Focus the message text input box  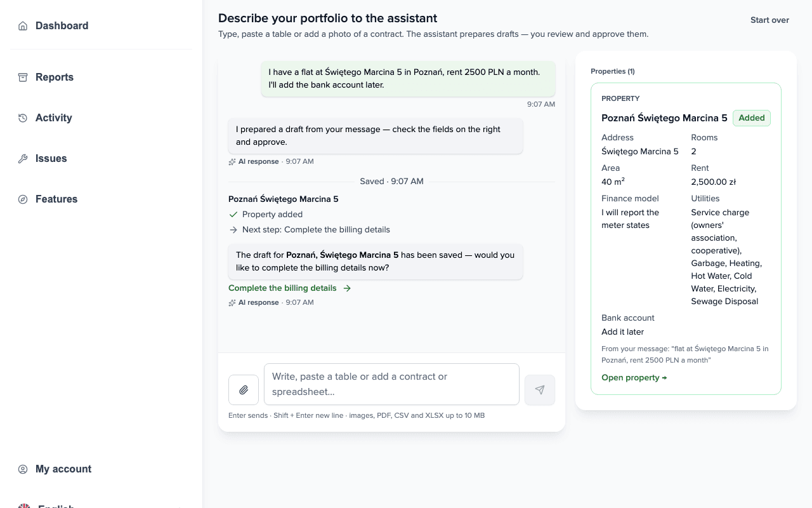pyautogui.click(x=391, y=384)
